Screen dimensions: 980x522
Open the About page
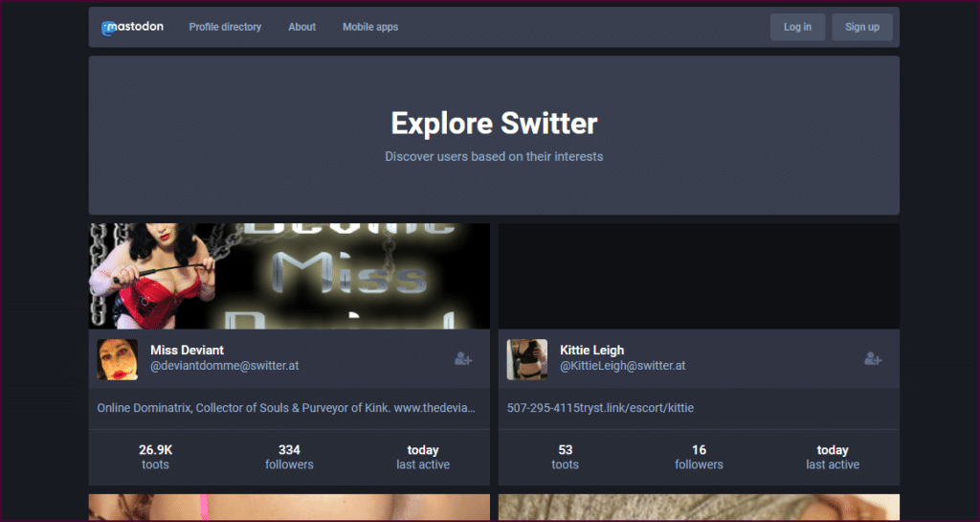301,27
